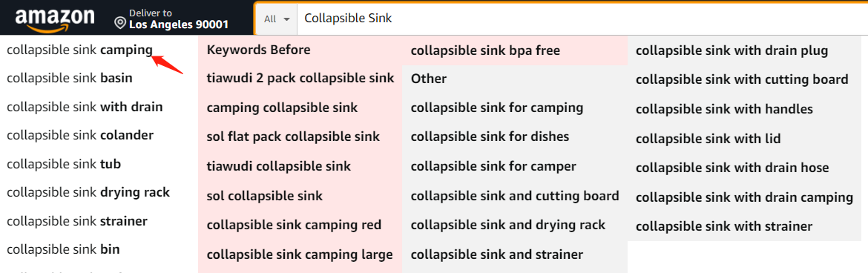Click the Amazon logo

55,19
